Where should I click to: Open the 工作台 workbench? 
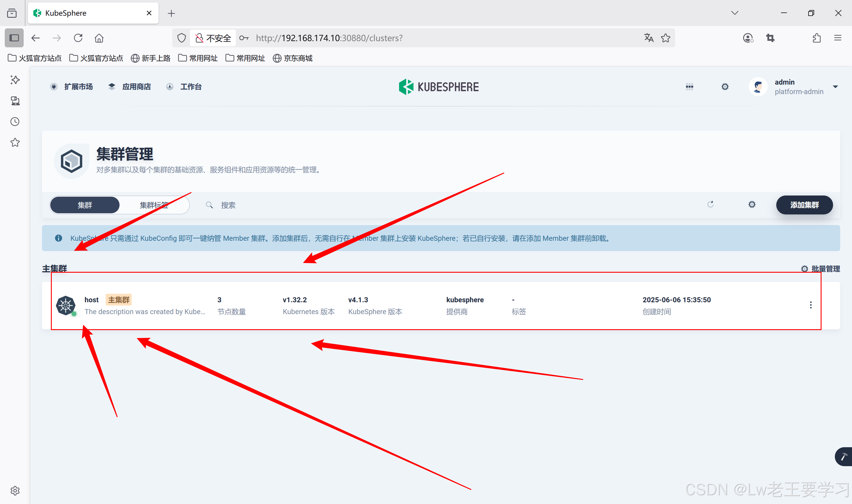[x=184, y=87]
